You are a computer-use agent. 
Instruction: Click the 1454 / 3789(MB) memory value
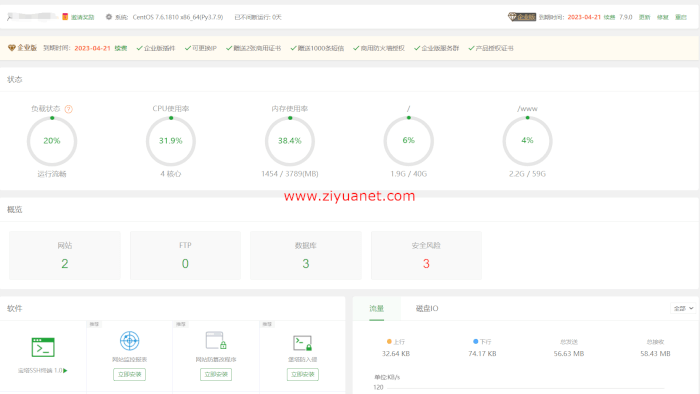[290, 174]
